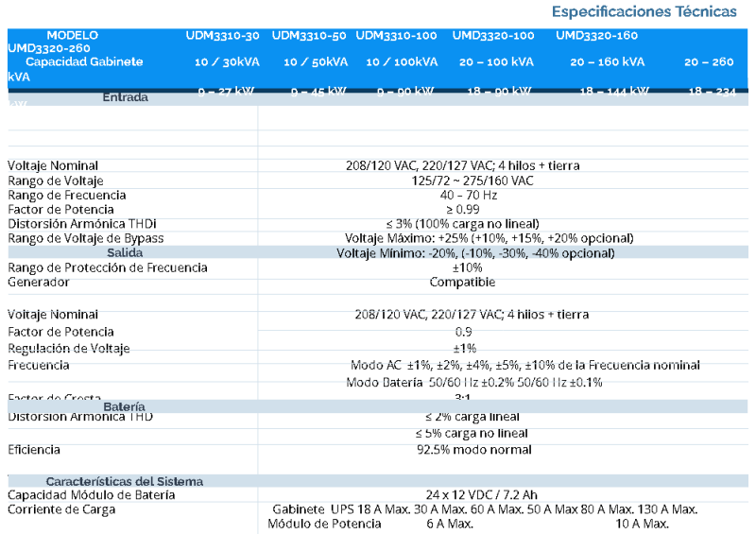Click value '≤ 3% (100% carga no lineal)'
Screen dimensions: 756x534
pos(462,224)
